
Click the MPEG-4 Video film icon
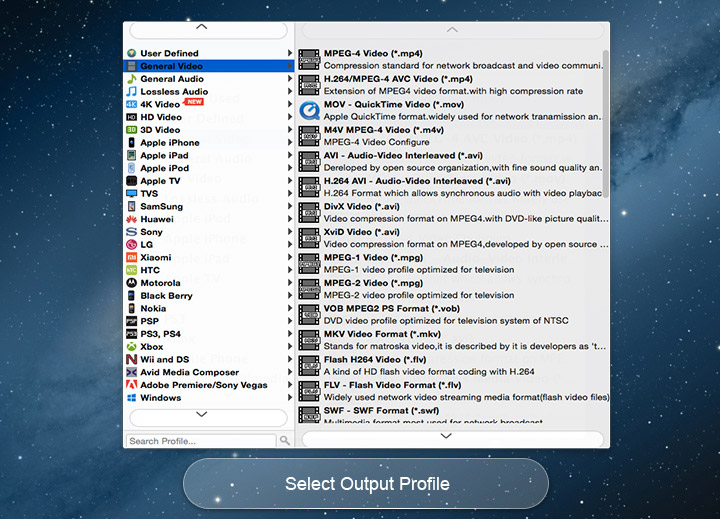(x=309, y=60)
